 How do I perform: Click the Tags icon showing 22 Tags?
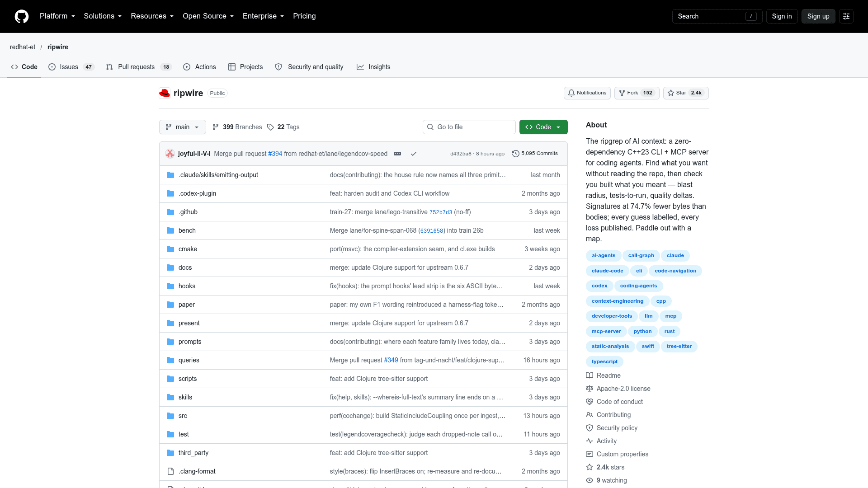(270, 127)
